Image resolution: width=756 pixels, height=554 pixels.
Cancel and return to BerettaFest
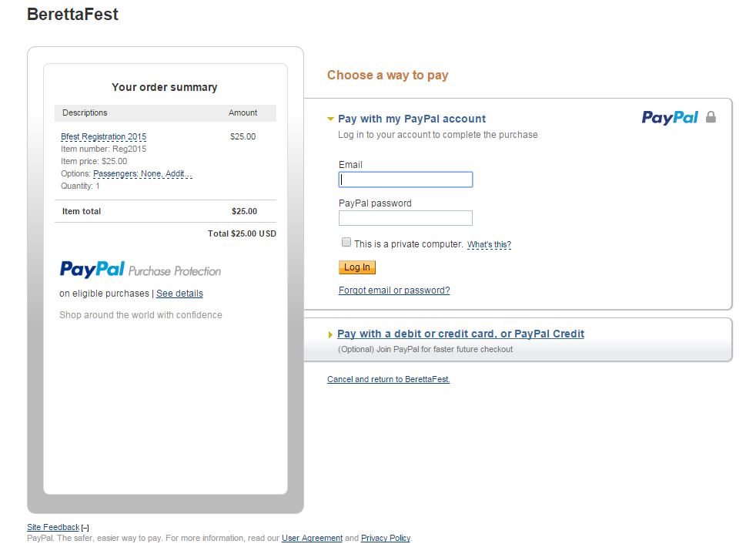click(x=388, y=379)
